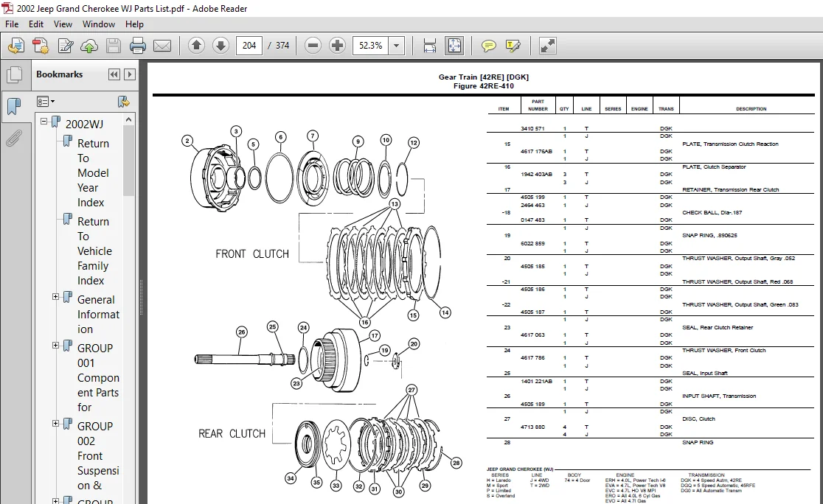Click the Convert to PDF icon
The height and width of the screenshot is (504, 823).
tap(41, 46)
